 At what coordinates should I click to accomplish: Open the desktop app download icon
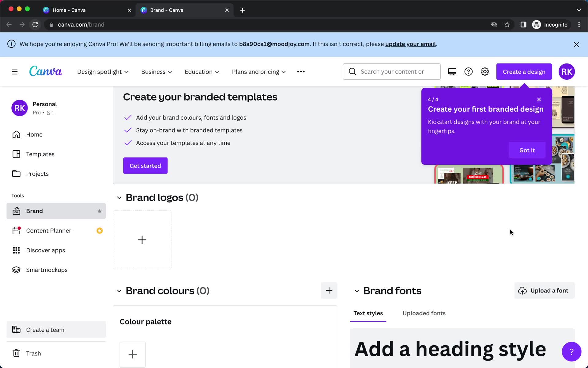[452, 72]
